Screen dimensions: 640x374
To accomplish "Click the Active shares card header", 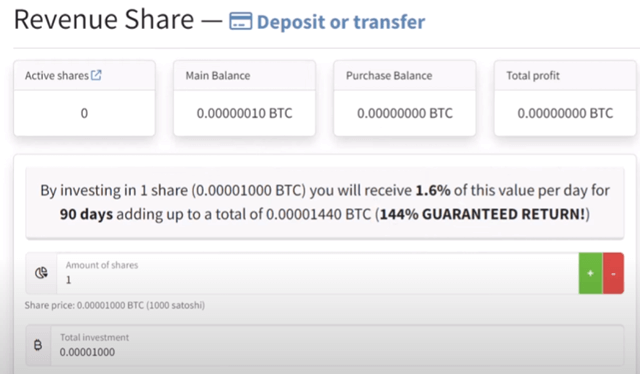I will [84, 76].
